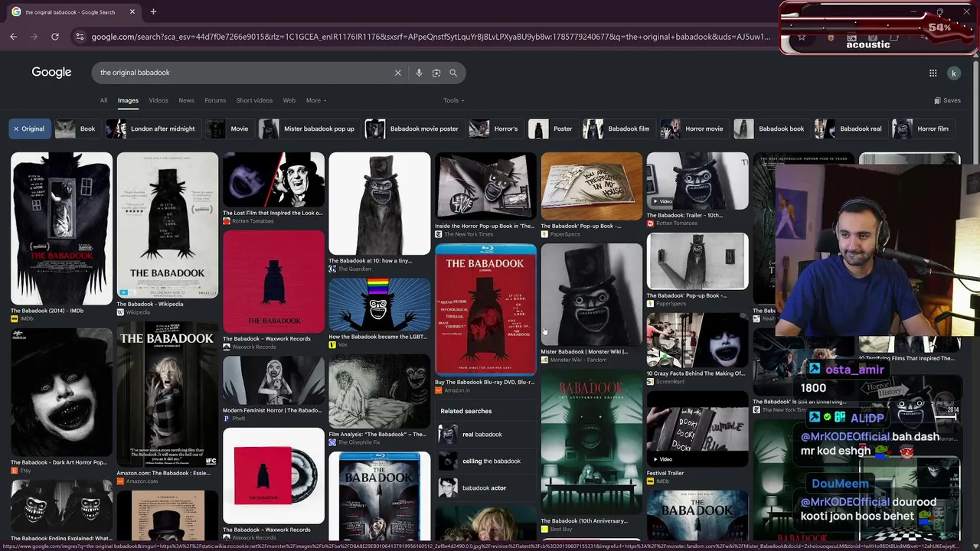Open Modern Feminist Horror Phelt image

click(x=273, y=380)
